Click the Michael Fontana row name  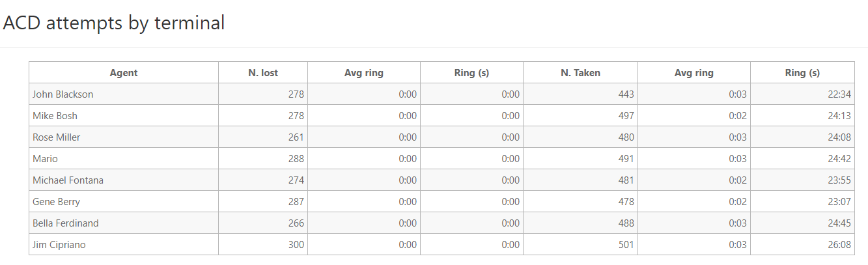[x=68, y=180]
